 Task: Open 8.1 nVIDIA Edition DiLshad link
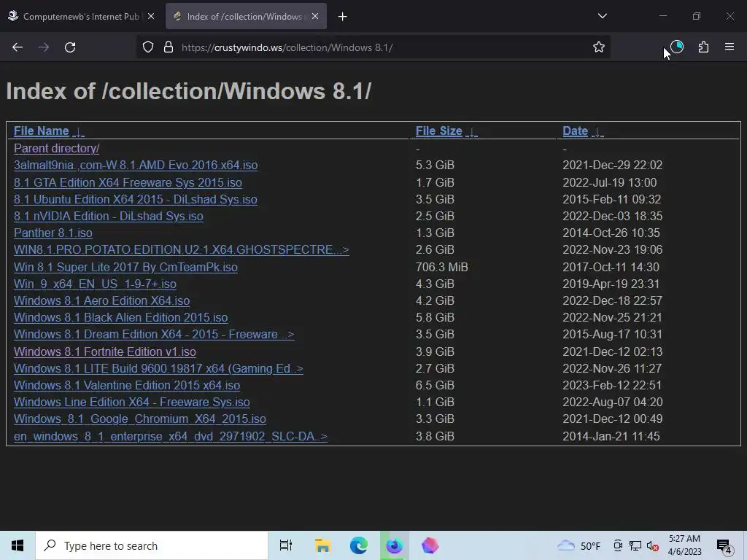click(109, 216)
